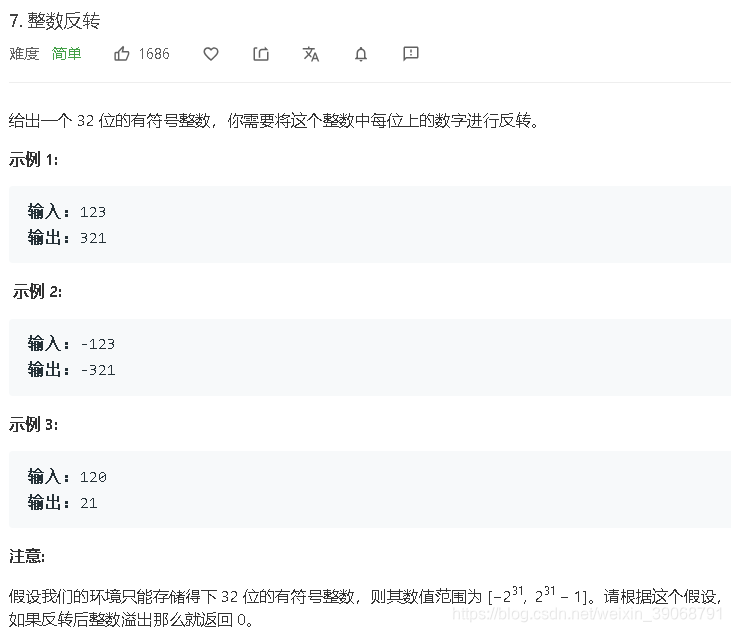Viewport: 731px width, 632px height.
Task: Switch language with the translate icon
Action: 311,54
